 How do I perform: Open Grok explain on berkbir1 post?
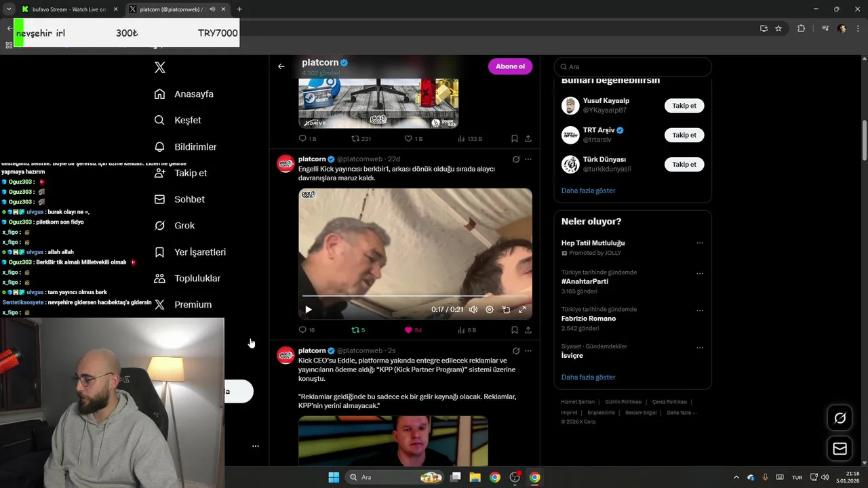516,159
